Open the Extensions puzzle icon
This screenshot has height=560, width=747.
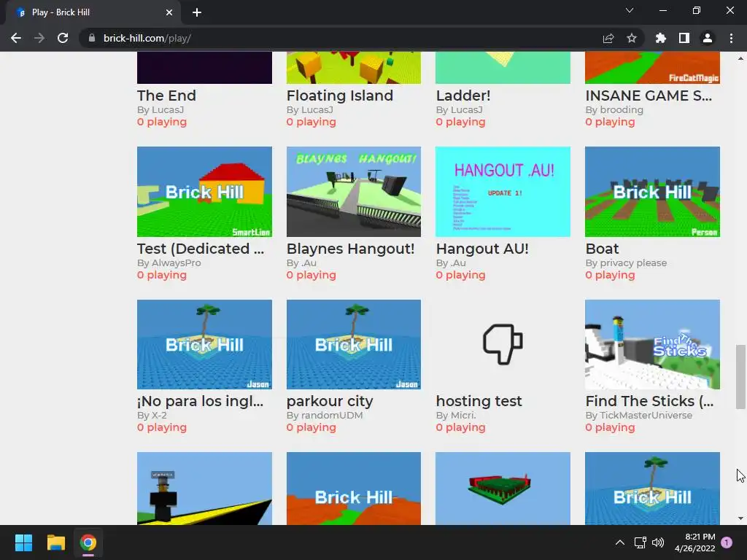coord(661,38)
